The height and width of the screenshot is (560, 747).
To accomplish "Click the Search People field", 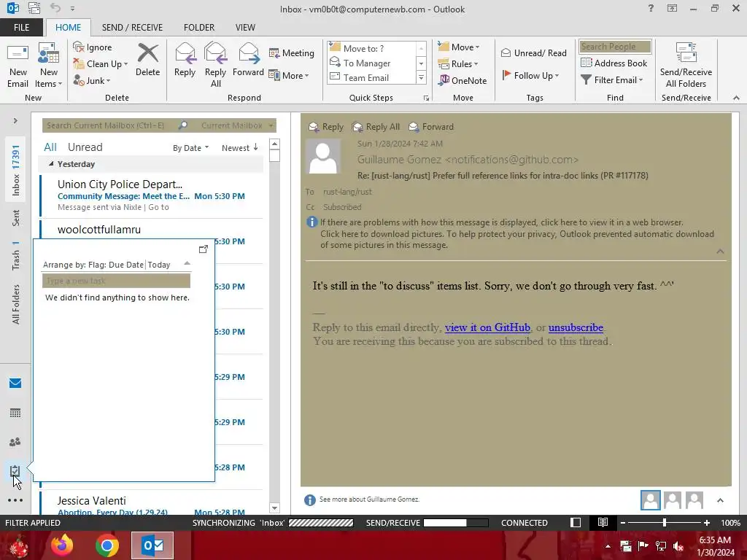I will (615, 46).
